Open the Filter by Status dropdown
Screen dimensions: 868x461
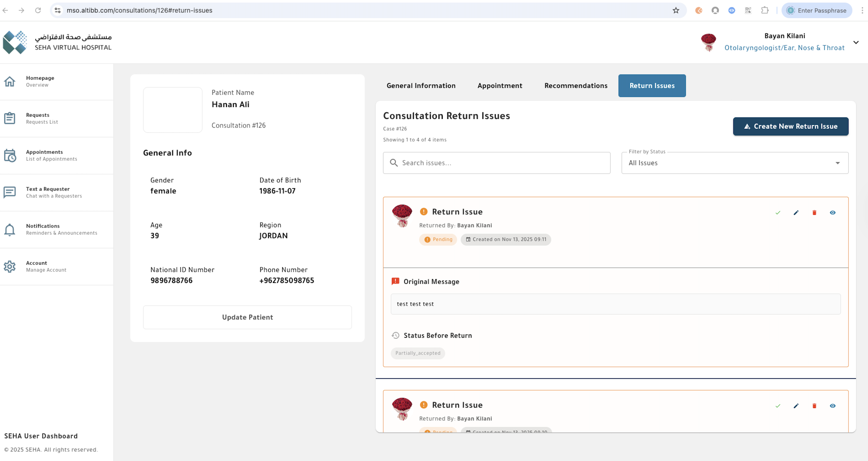(735, 163)
